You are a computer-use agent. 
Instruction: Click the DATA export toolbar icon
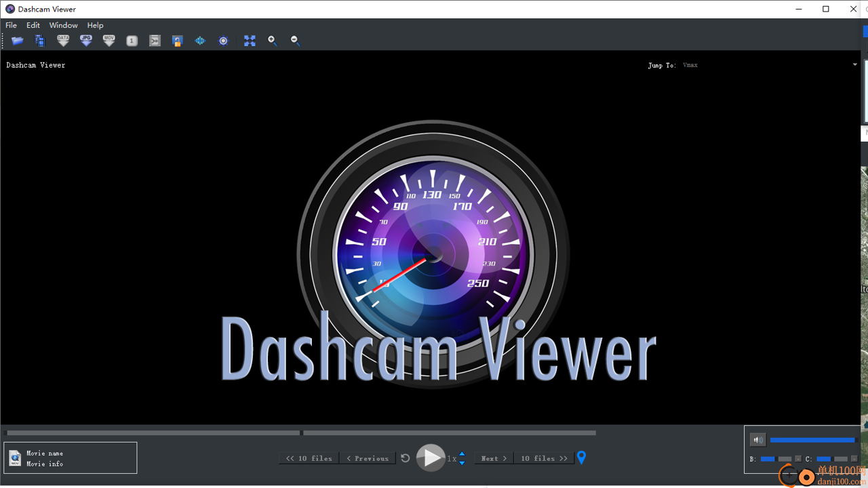pos(63,41)
